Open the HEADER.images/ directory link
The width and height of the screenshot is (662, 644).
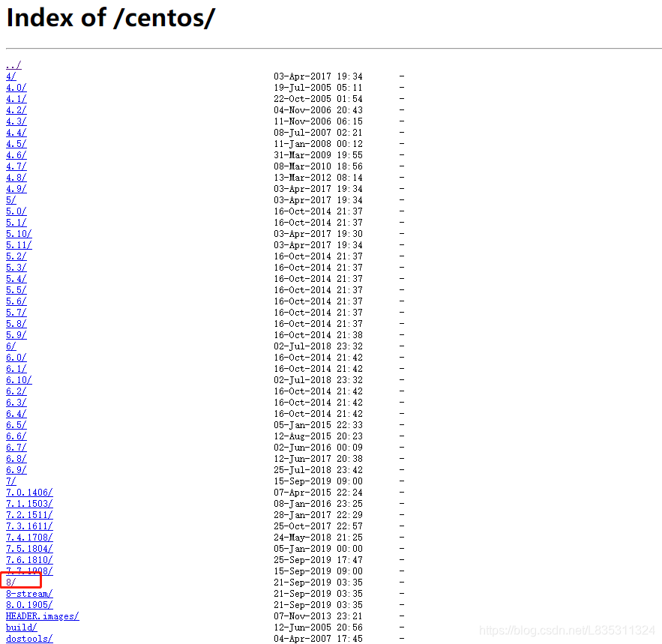pos(42,616)
